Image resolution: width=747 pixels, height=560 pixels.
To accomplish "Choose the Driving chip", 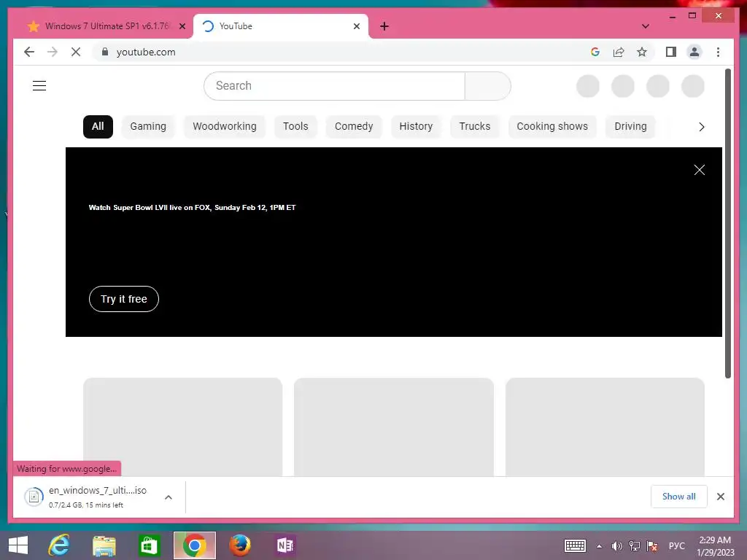I will (x=630, y=127).
